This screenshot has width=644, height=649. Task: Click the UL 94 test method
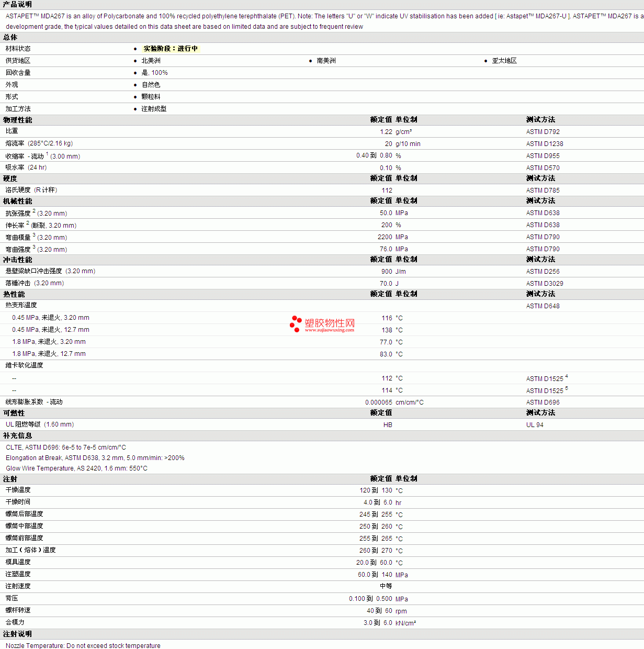[535, 425]
